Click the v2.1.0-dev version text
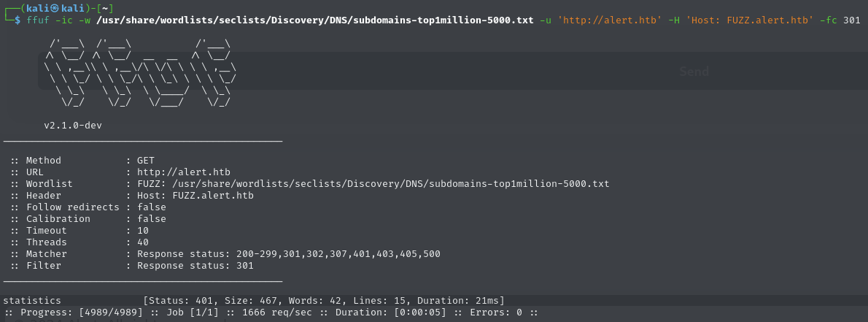This screenshot has width=868, height=322. click(72, 126)
